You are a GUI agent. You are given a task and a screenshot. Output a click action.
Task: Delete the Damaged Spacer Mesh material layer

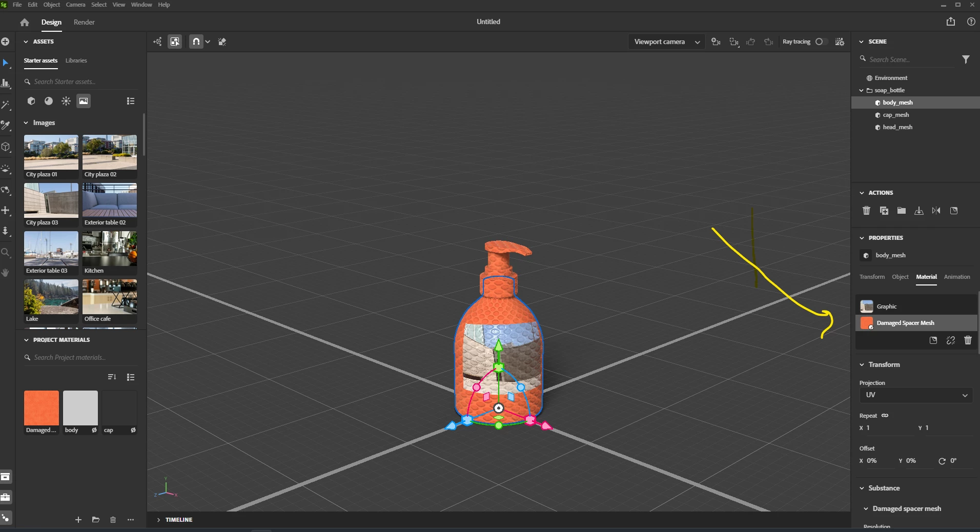point(968,340)
